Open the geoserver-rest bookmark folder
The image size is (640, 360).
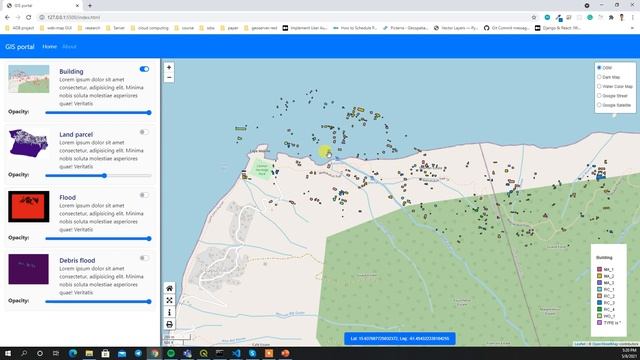pos(260,28)
